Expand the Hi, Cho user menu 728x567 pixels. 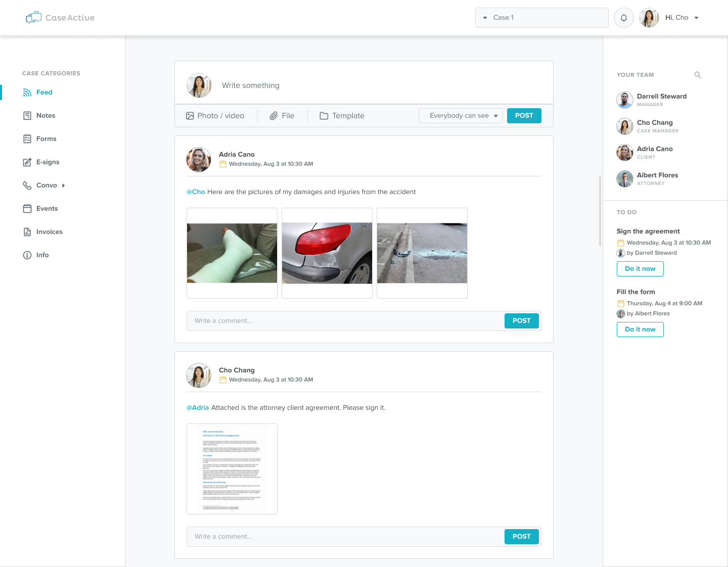[696, 18]
